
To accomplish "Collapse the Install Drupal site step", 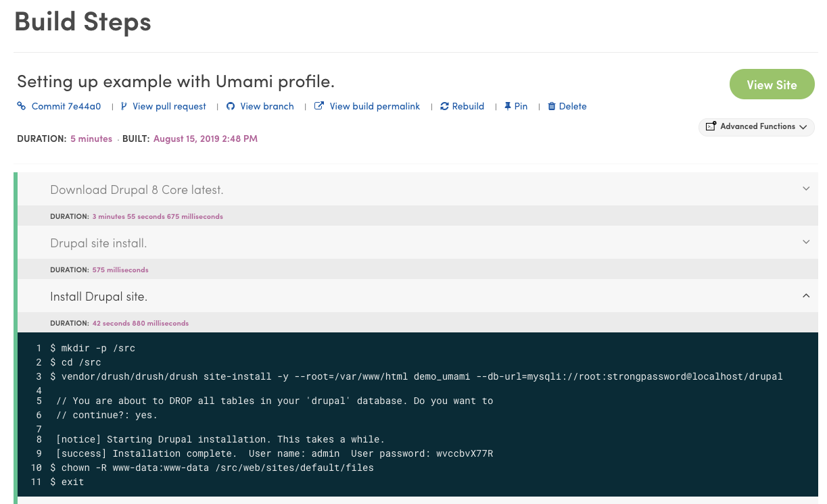I will point(805,295).
